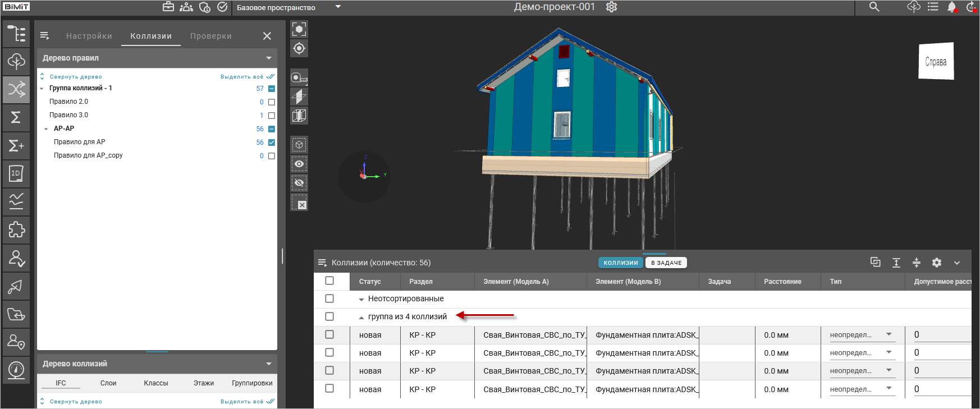Open the 2D document sidebar icon
Screen dimensions: 980x409
pos(16,173)
